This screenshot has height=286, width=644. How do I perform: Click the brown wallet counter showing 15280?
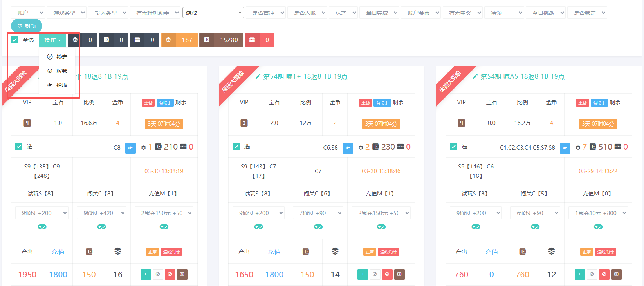point(221,40)
